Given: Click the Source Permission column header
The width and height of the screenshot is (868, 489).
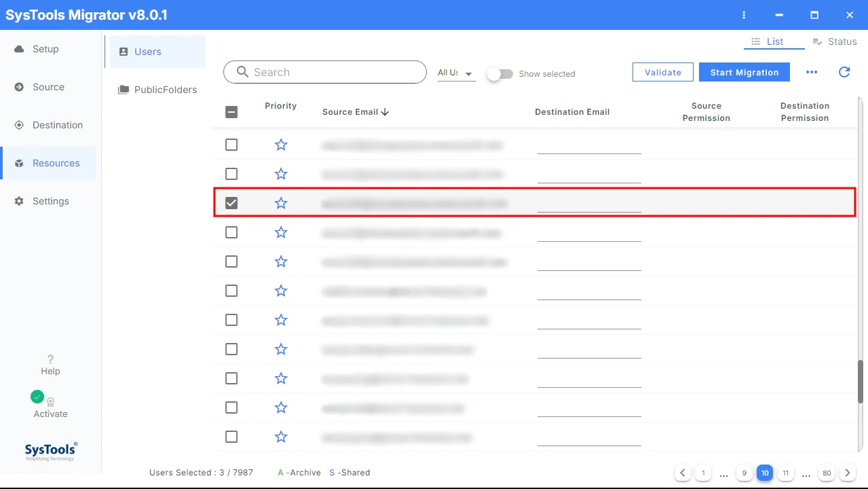Looking at the screenshot, I should click(x=706, y=112).
